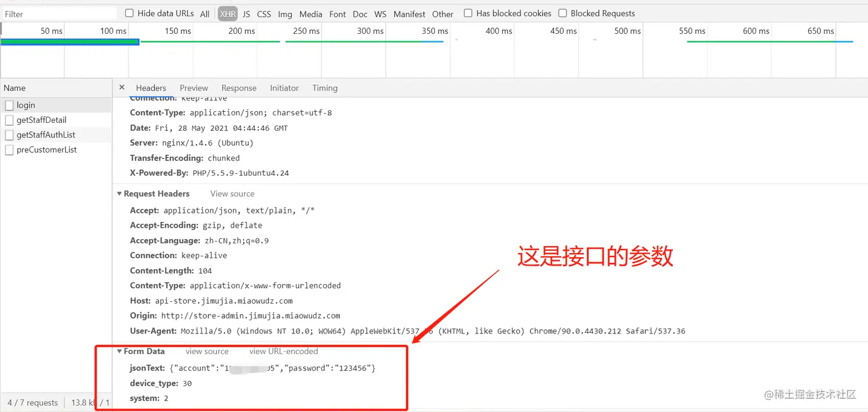This screenshot has width=868, height=412.
Task: Filter by CSS requests
Action: point(264,14)
